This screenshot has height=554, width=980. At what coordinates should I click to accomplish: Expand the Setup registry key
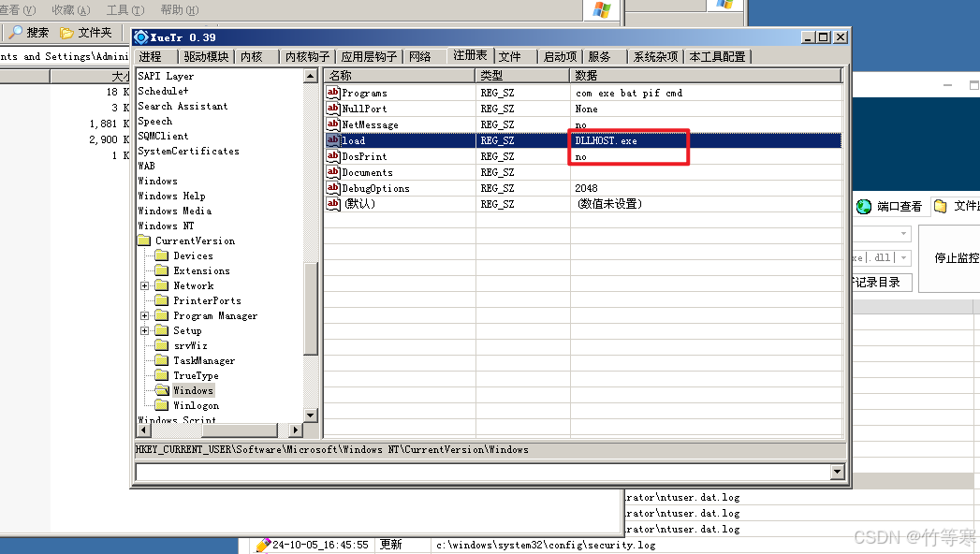pyautogui.click(x=145, y=330)
